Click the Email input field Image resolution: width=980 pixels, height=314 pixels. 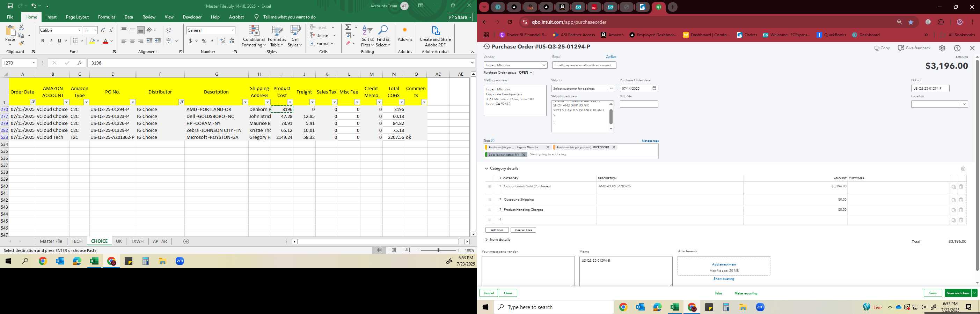584,65
